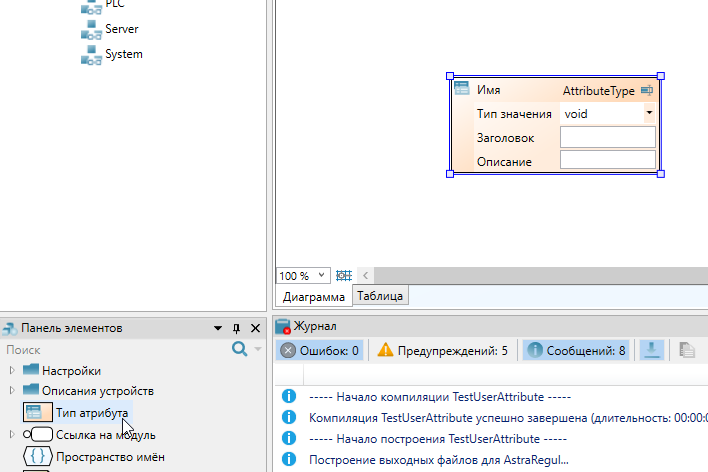Expand the Описания устройств folder

pos(12,390)
